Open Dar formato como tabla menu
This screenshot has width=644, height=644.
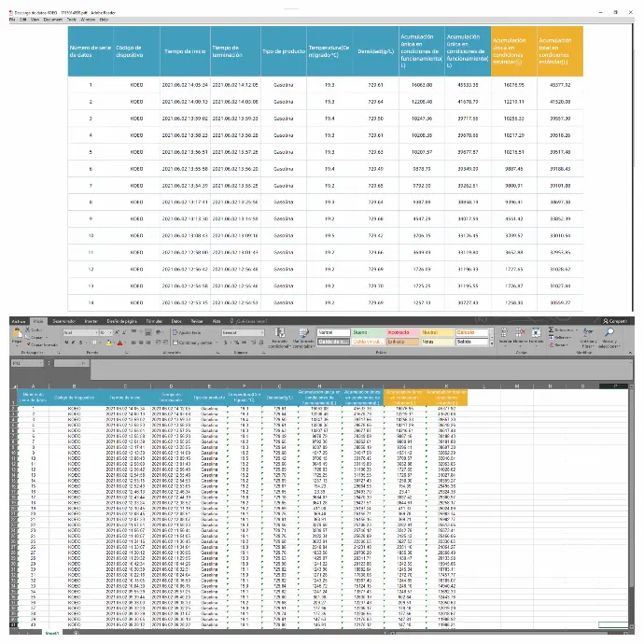[303, 338]
